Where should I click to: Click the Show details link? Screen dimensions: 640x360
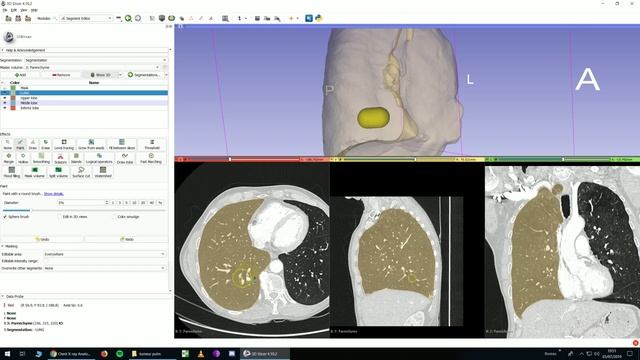[x=54, y=193]
